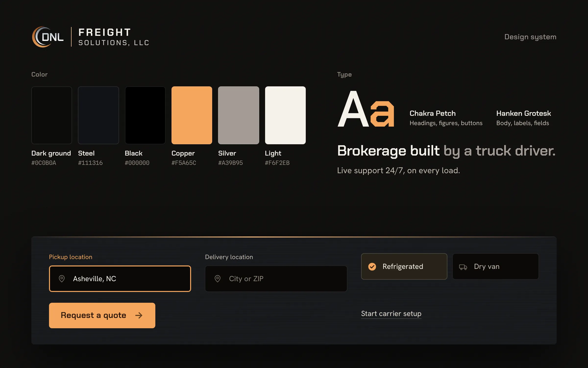
Task: Click the Request a quote button
Action: [102, 315]
